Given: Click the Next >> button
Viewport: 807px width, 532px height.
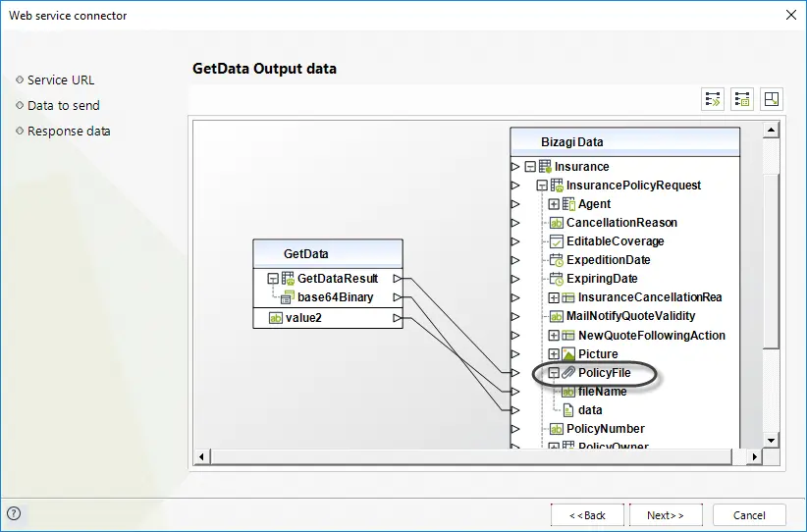Looking at the screenshot, I should click(x=666, y=515).
